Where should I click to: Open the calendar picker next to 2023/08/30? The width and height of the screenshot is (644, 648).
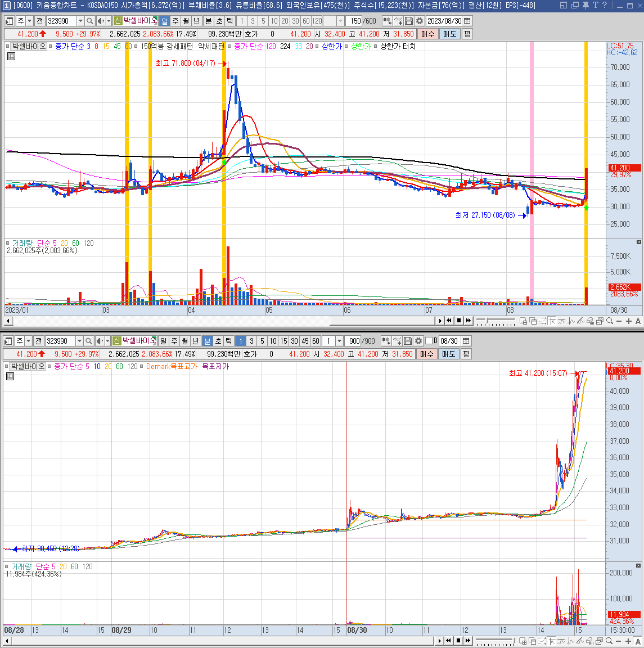pos(467,21)
